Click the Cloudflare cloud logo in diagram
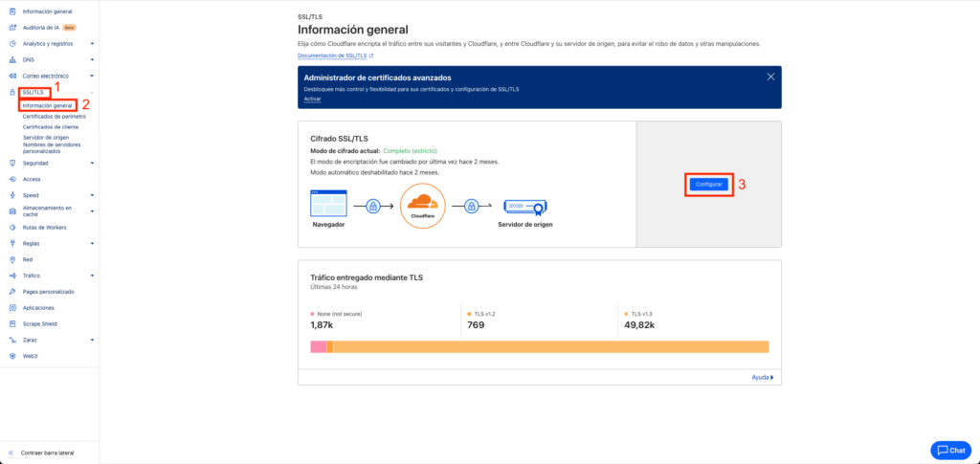The height and width of the screenshot is (464, 980). point(422,202)
